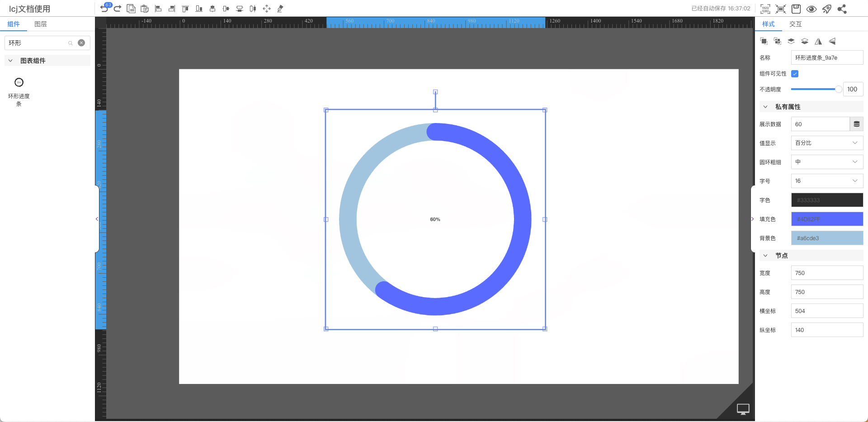Image resolution: width=868 pixels, height=422 pixels.
Task: Fit canvas to screen
Action: [781, 9]
